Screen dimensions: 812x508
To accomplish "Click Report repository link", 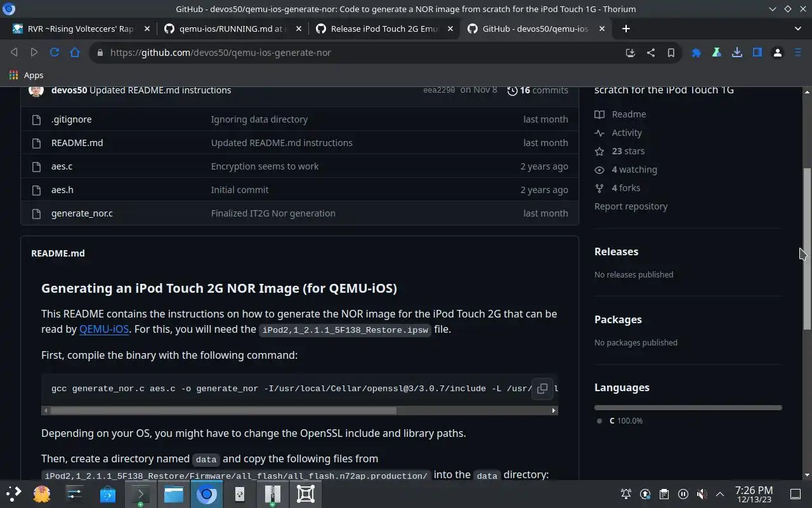I will pyautogui.click(x=631, y=206).
